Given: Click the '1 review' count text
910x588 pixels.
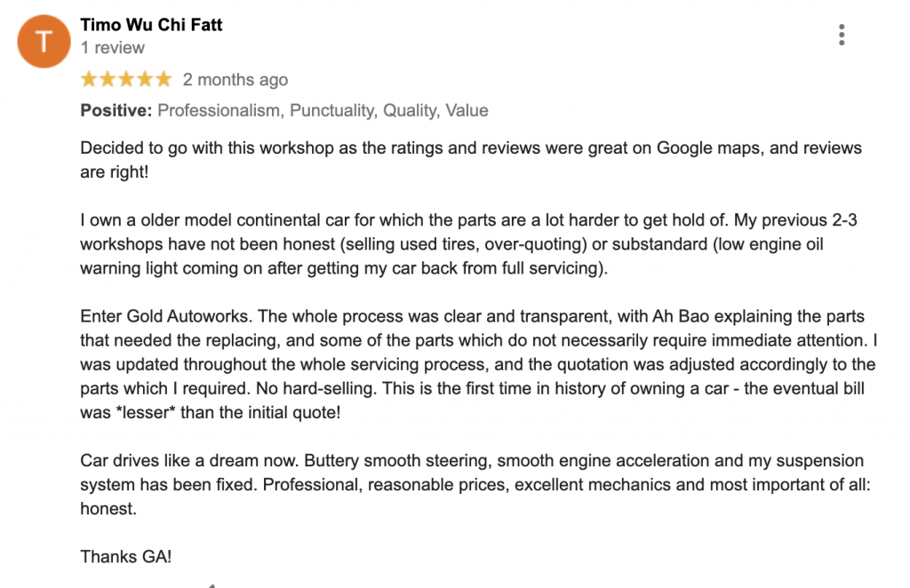Looking at the screenshot, I should (x=113, y=48).
